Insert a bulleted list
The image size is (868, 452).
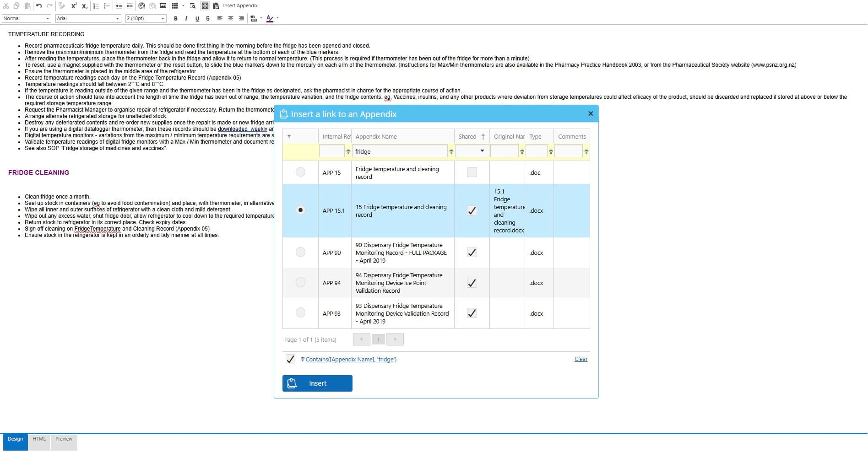pyautogui.click(x=107, y=6)
